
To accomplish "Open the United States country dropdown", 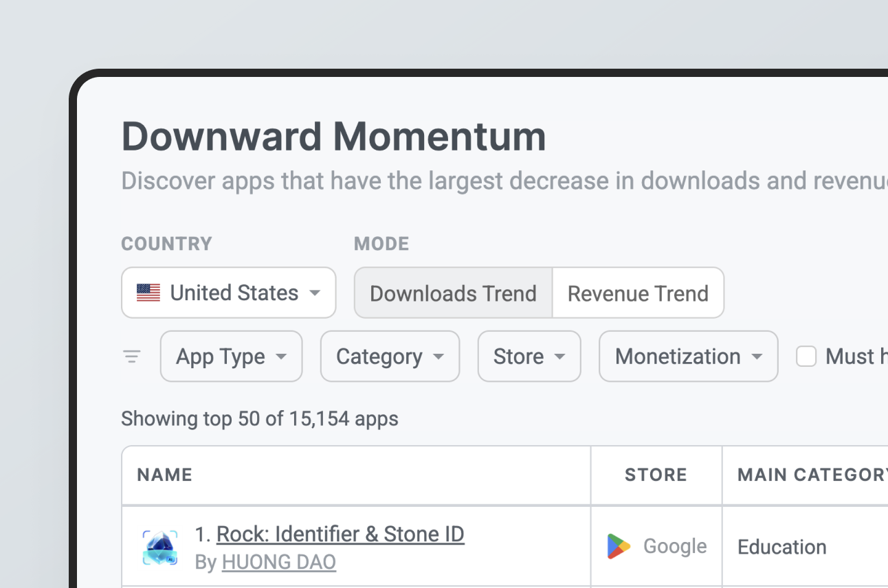I will point(228,293).
